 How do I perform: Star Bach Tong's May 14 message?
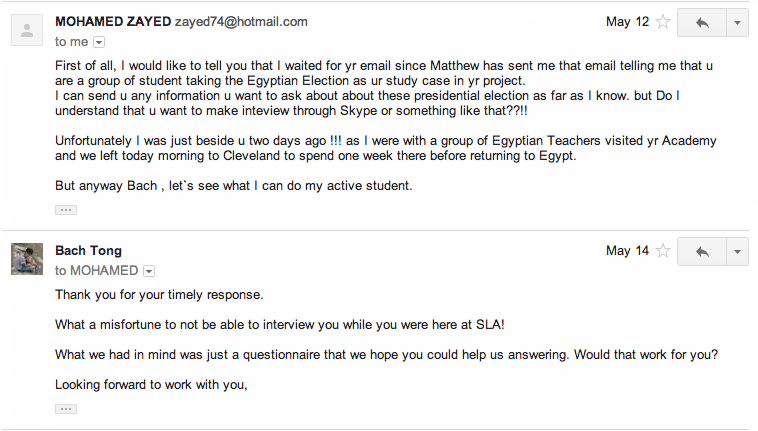click(x=662, y=251)
